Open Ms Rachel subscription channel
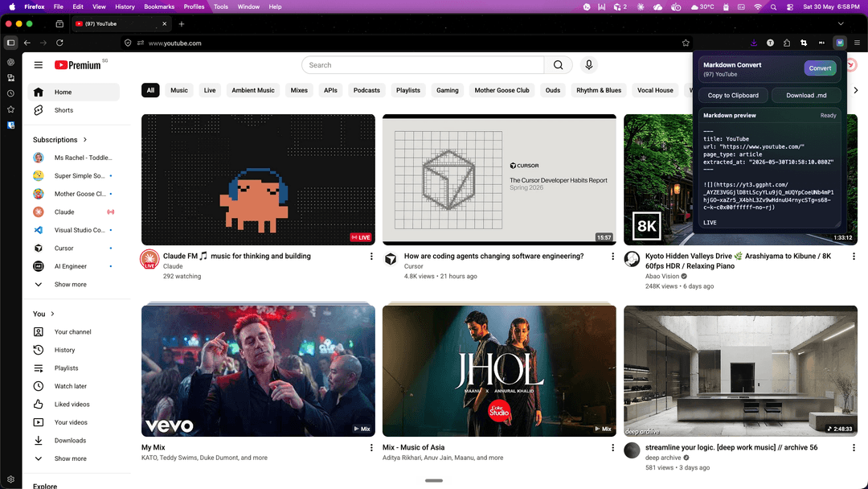The height and width of the screenshot is (489, 868). coord(74,158)
